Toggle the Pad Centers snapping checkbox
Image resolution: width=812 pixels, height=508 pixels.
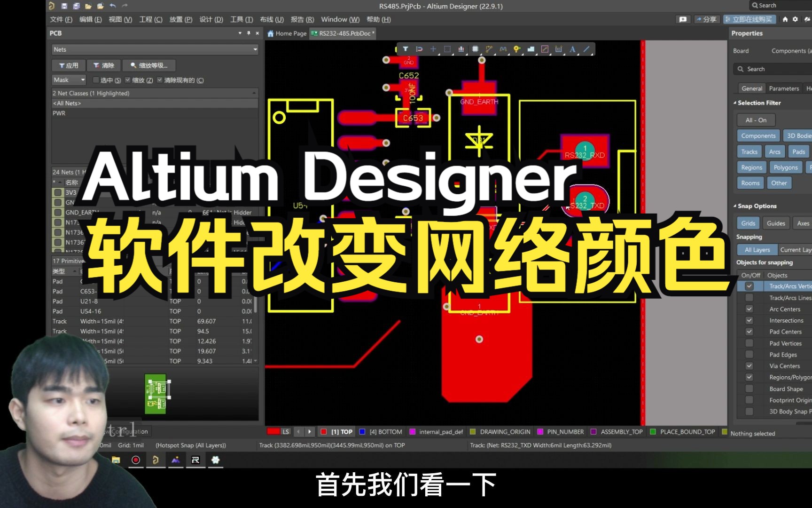749,332
